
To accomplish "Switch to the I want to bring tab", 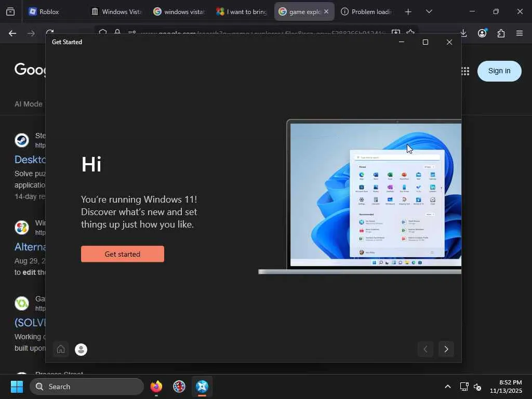I will [x=241, y=11].
